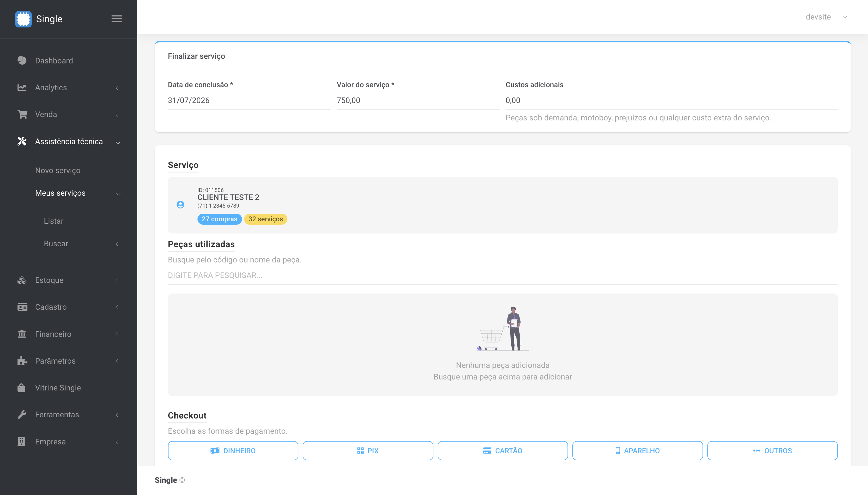Collapse the Meus serviços chevron
This screenshot has height=495, width=868.
click(118, 194)
